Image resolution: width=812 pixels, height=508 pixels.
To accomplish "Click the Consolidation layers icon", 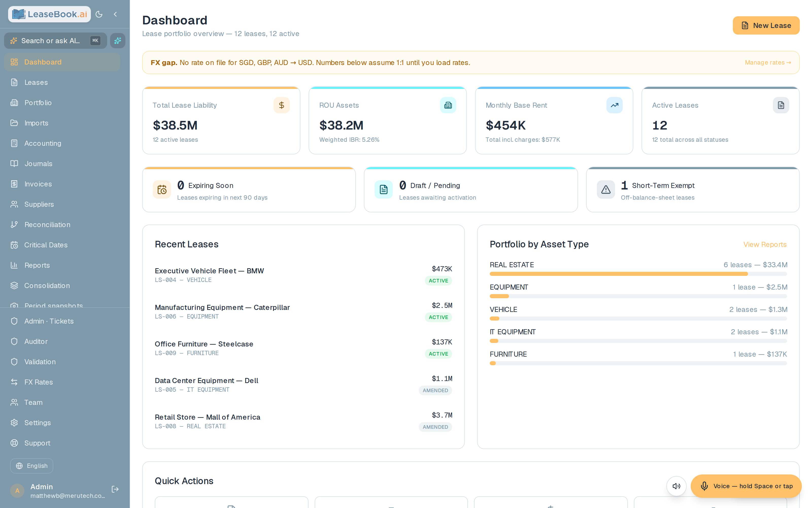I will [x=14, y=285].
